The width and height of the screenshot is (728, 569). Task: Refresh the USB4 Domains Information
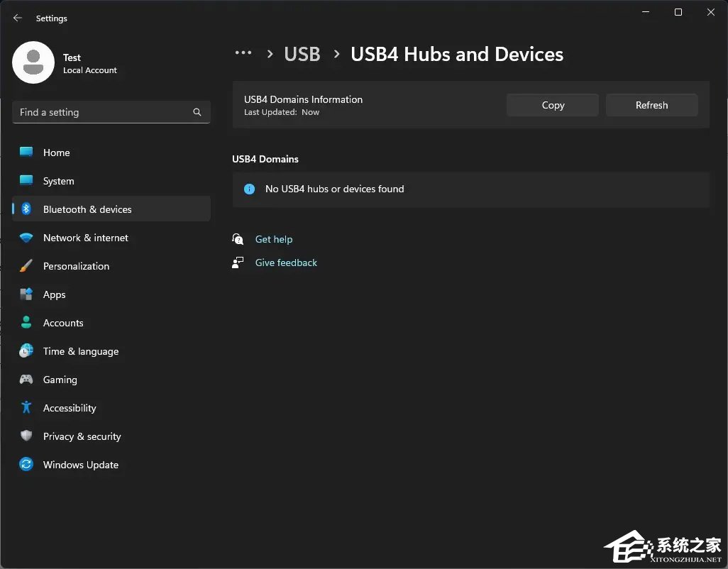point(651,104)
